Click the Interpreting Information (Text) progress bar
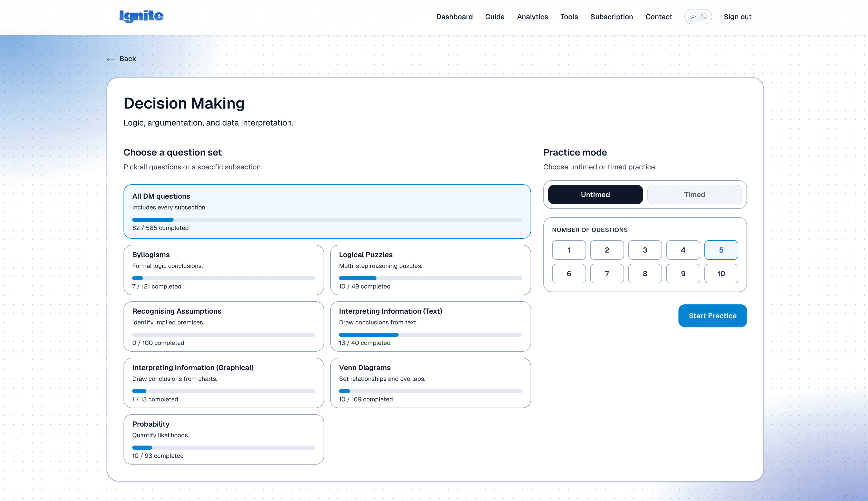868x501 pixels. pyautogui.click(x=430, y=335)
